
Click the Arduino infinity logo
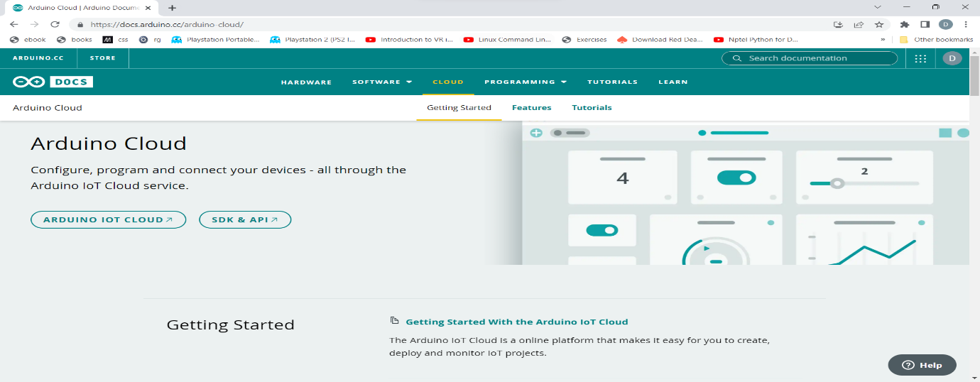[29, 82]
